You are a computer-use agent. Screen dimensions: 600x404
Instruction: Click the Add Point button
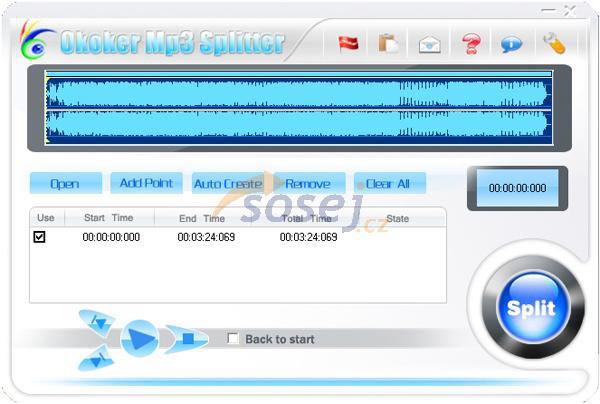pos(146,183)
